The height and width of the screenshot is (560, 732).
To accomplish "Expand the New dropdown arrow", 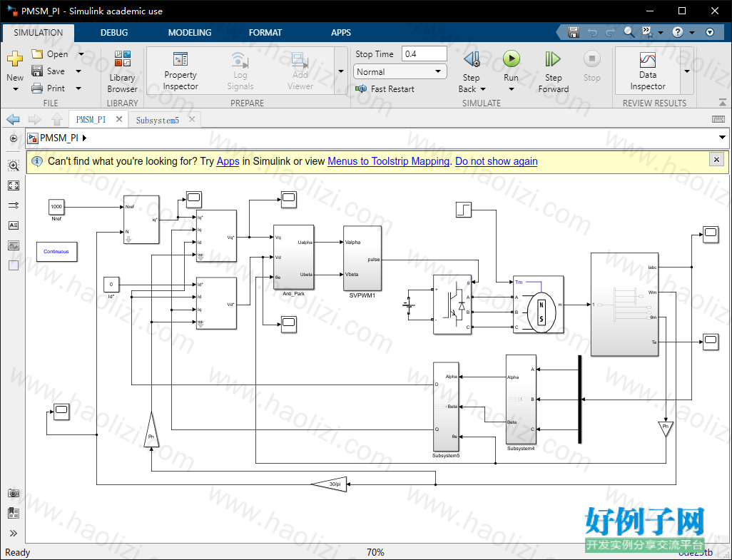I will coord(15,88).
